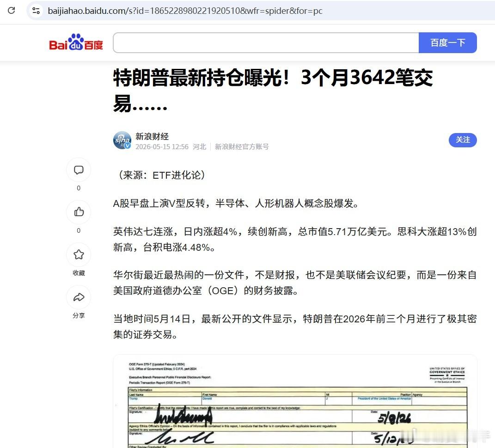Open the OGE Form 278-T document image

(295, 401)
